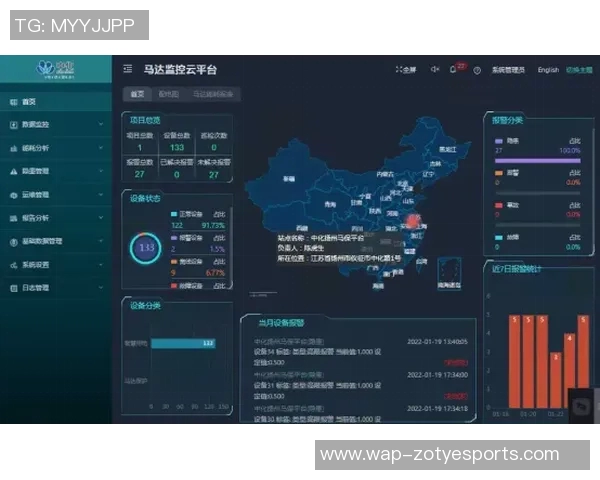Click the 南海诸岛 inset map
This screenshot has height=480, width=600.
(x=449, y=273)
